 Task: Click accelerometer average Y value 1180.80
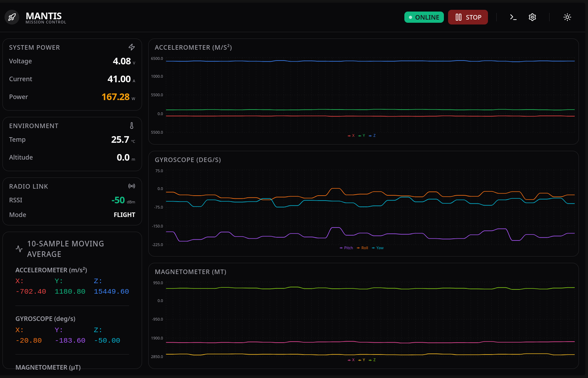70,292
